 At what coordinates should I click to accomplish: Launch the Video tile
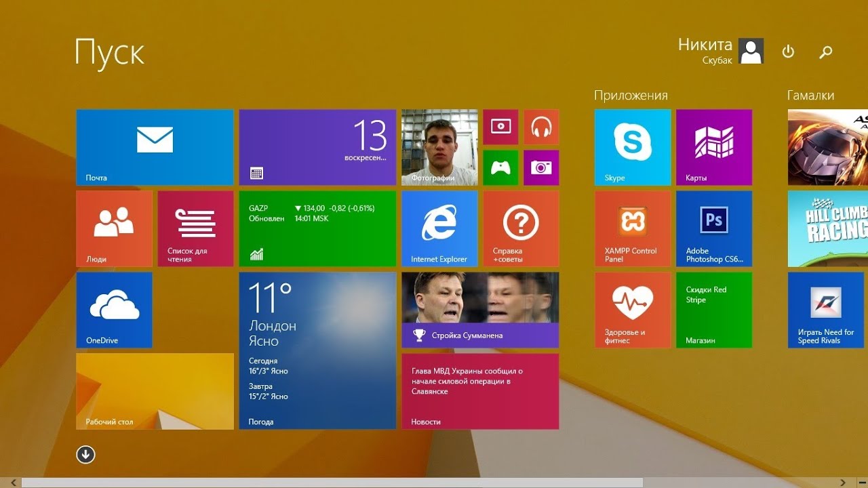pyautogui.click(x=500, y=127)
